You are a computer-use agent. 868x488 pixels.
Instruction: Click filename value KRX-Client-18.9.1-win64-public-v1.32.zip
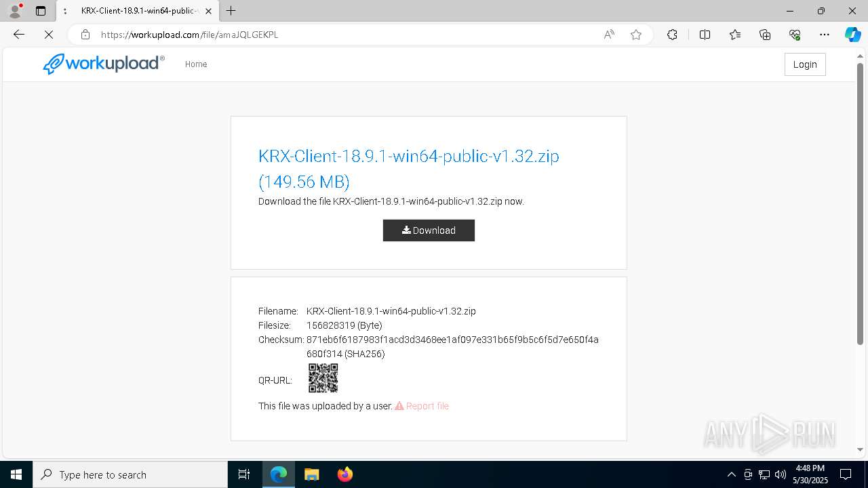391,311
